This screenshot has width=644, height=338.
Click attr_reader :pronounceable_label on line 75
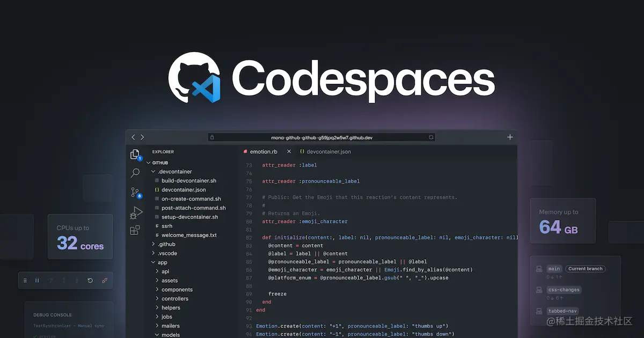point(311,181)
